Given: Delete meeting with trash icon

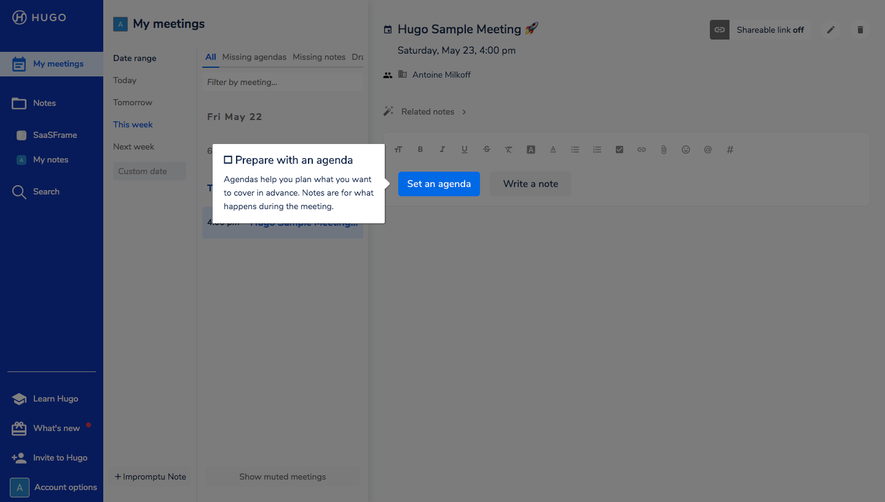Looking at the screenshot, I should click(x=860, y=30).
